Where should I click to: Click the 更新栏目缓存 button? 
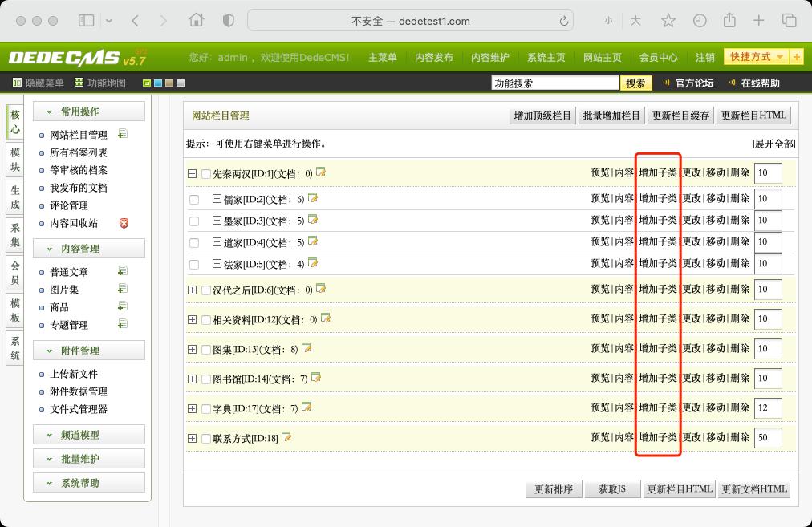coord(680,116)
